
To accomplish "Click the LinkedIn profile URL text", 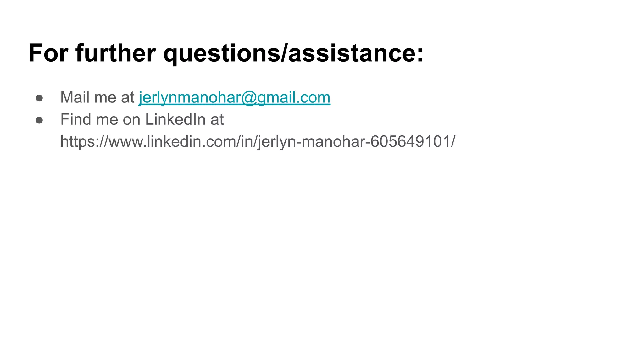I will (258, 141).
